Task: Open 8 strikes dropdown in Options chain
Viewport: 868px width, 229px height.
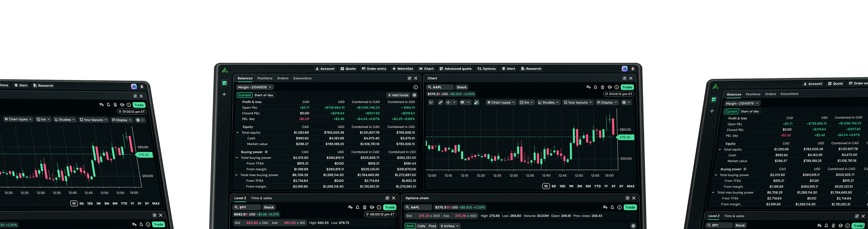Action: 449,226
